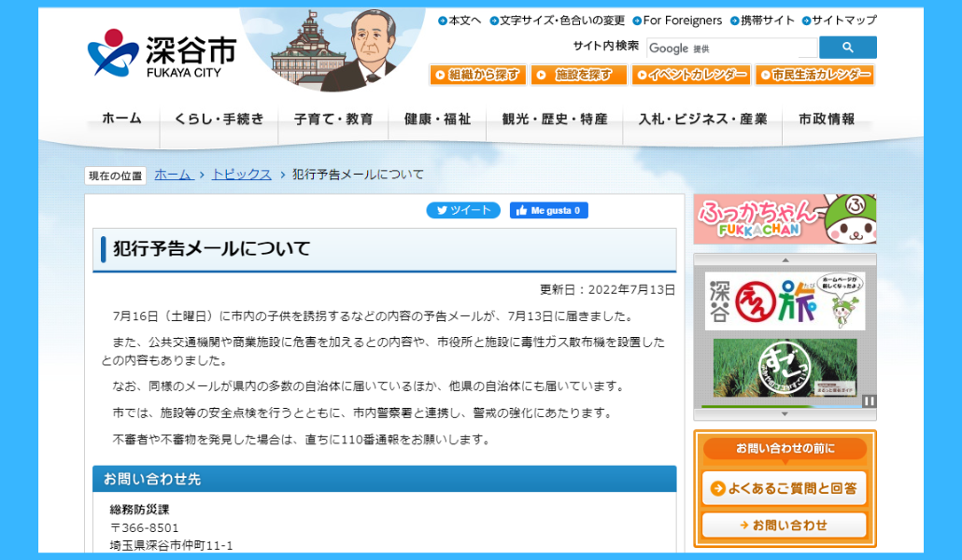Click the Fukaya City logo

(162, 52)
